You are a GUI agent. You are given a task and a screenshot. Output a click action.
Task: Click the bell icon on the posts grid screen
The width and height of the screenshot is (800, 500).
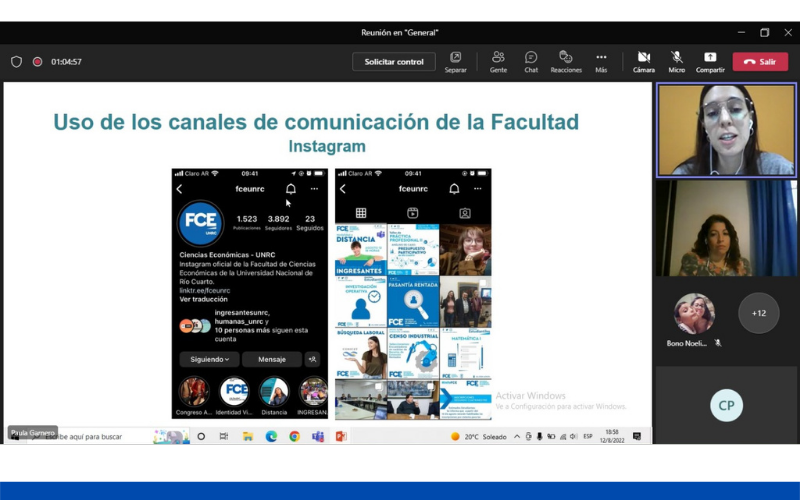click(454, 189)
